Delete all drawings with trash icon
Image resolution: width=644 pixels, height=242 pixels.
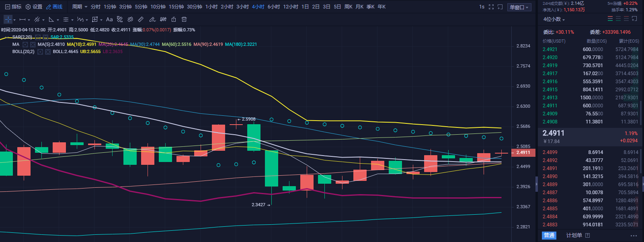(x=184, y=19)
